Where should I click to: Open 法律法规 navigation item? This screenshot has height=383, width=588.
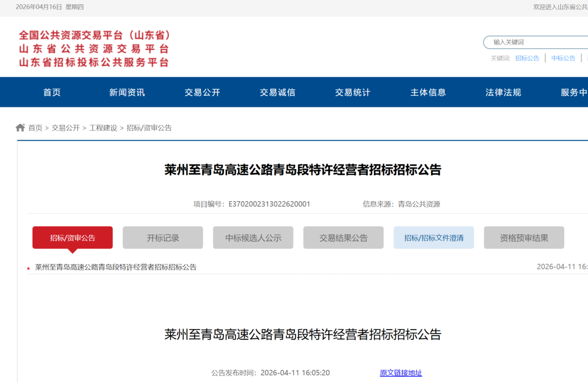point(503,93)
